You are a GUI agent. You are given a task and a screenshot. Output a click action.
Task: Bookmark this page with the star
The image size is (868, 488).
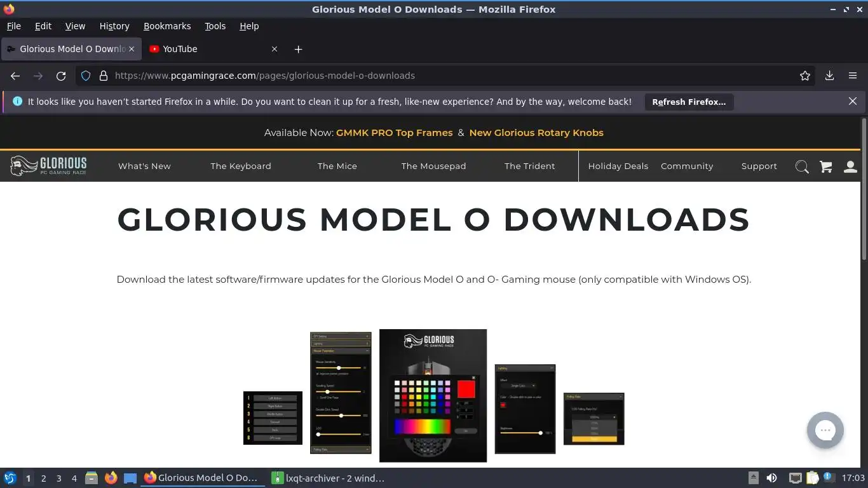(x=805, y=76)
